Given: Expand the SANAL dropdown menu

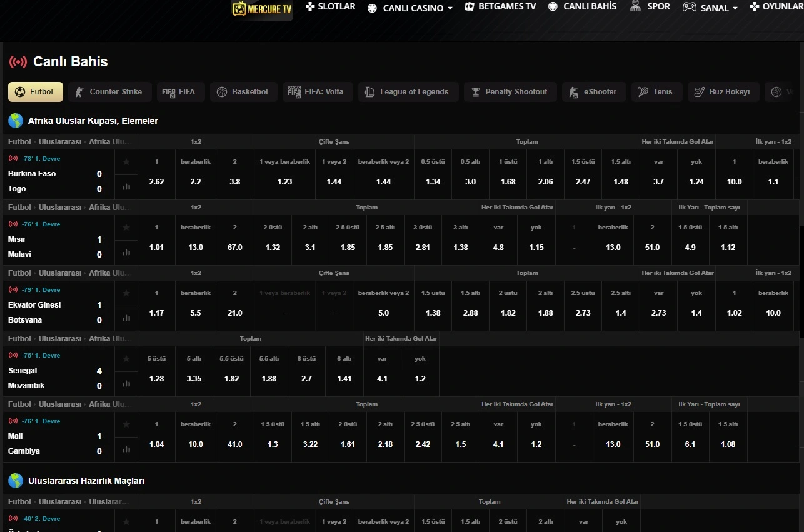Looking at the screenshot, I should [710, 8].
